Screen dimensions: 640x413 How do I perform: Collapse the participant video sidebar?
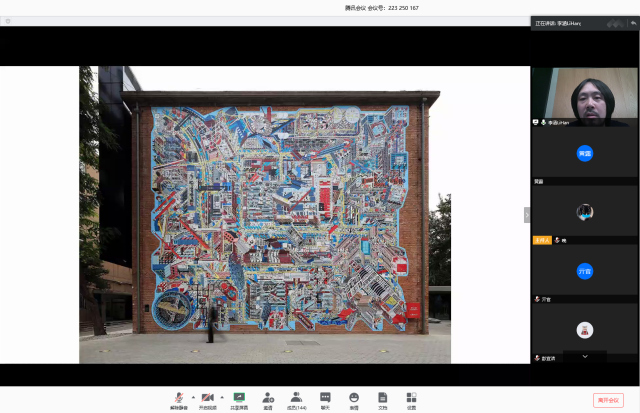point(527,214)
